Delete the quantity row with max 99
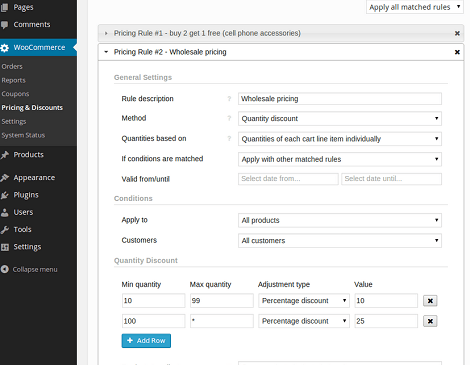Screen dimensions: 470x365 (430, 301)
